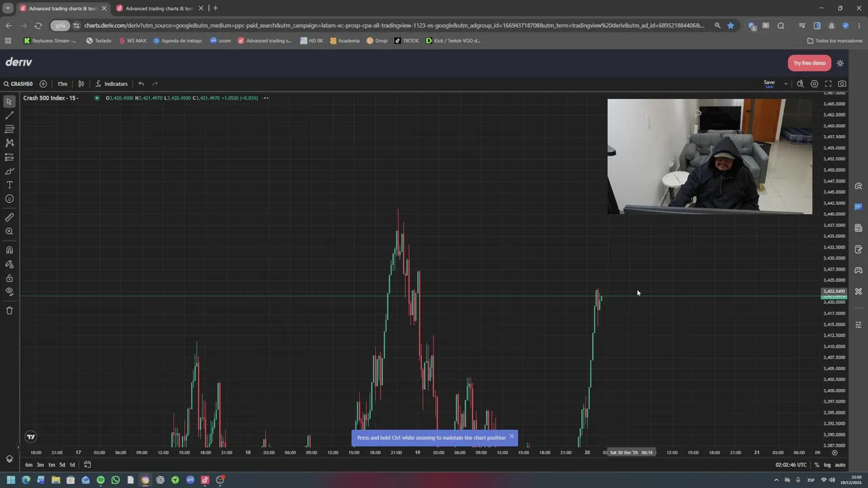Select the cursor arrow tool in the left toolbar

[x=9, y=102]
